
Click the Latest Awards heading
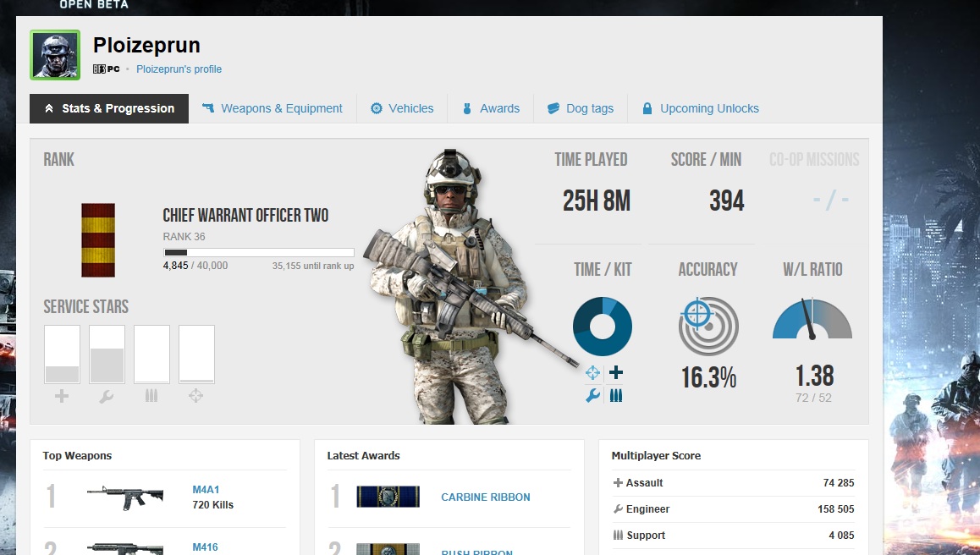click(363, 456)
